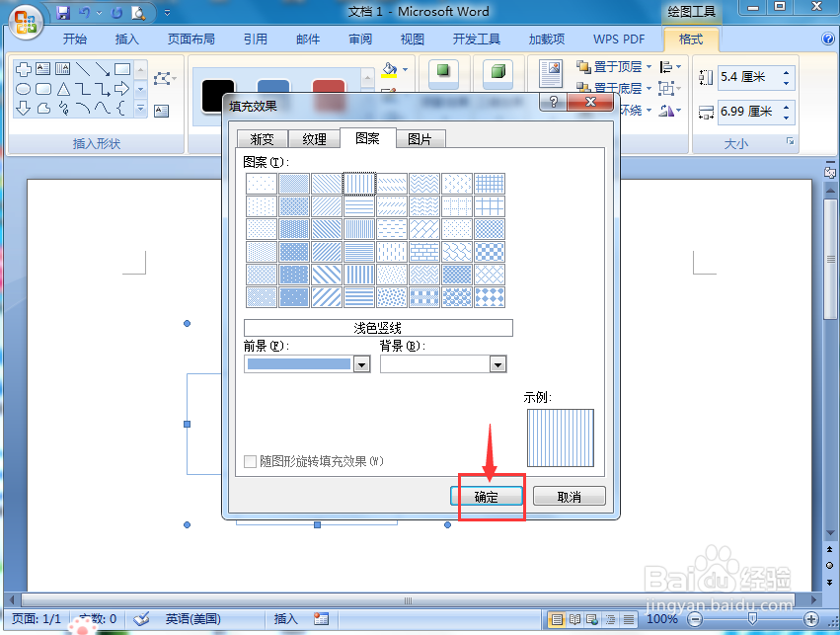Click the Shape Fill paint bucket icon

pyautogui.click(x=390, y=69)
